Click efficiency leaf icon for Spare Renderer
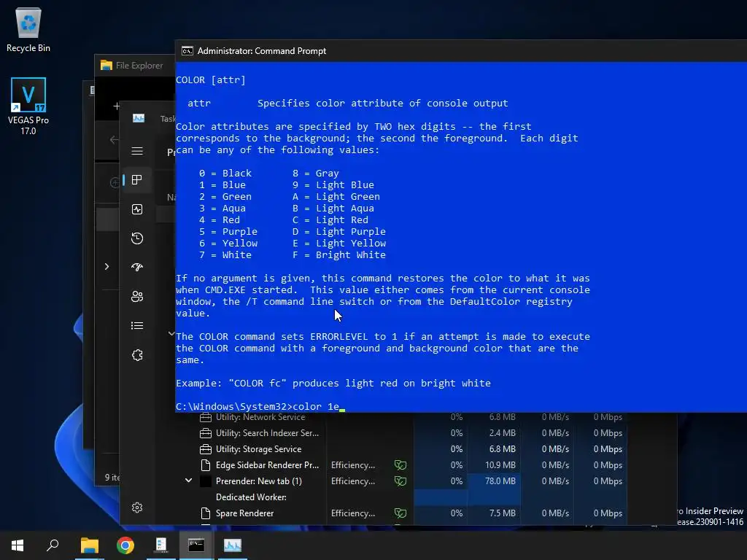 click(x=400, y=513)
